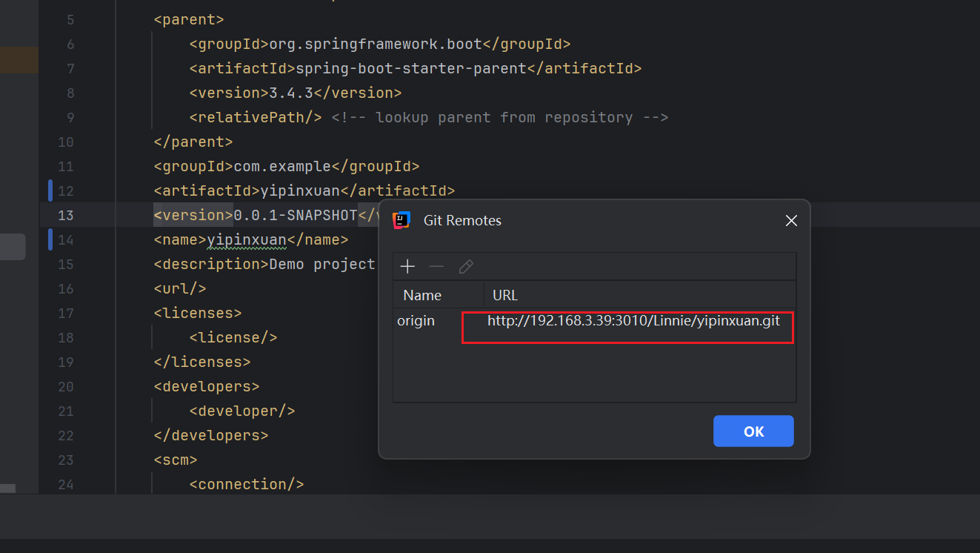
Task: Click the yipinxuan name tag text
Action: tap(247, 239)
